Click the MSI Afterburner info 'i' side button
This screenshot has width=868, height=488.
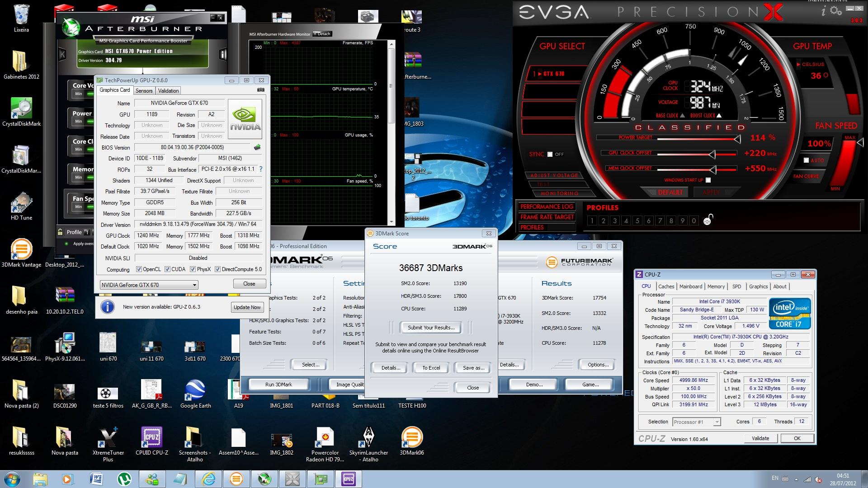[223, 55]
